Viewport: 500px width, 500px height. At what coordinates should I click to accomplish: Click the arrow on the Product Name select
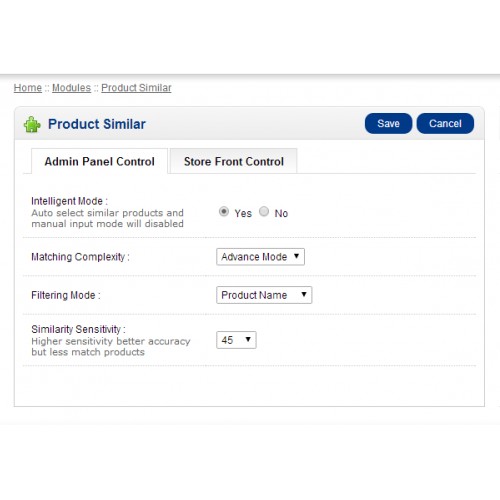[303, 294]
